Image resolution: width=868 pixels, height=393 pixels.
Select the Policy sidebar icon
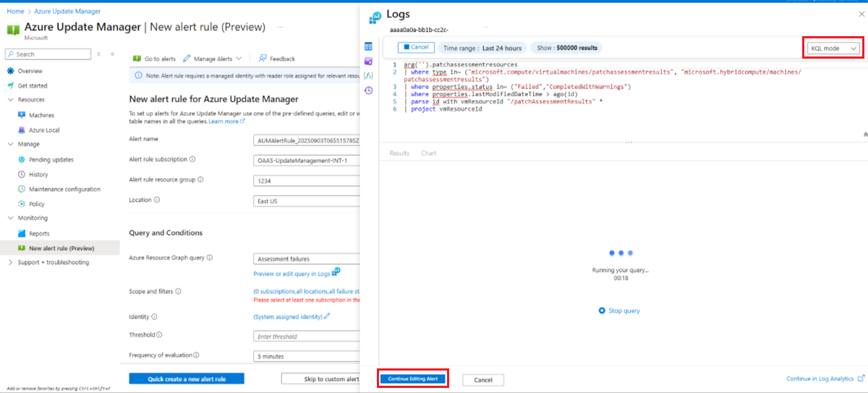22,204
